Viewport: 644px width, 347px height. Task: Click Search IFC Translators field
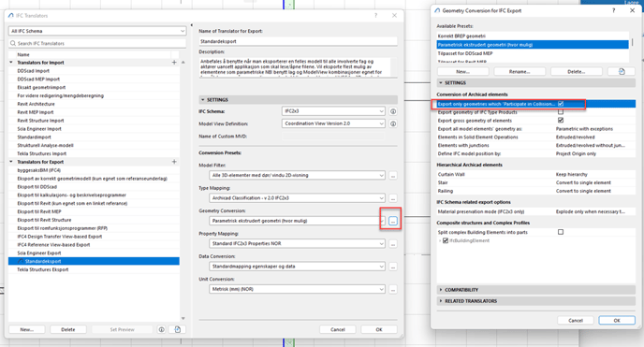97,43
